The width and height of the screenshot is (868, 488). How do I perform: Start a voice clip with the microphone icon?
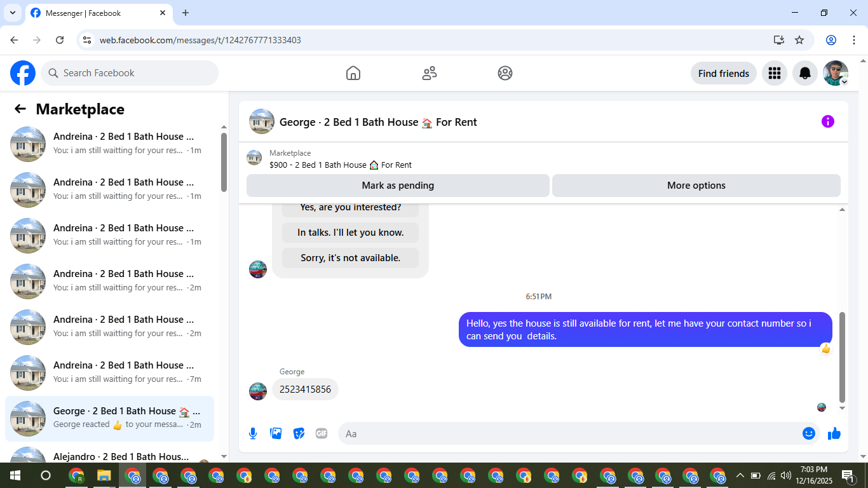[253, 433]
